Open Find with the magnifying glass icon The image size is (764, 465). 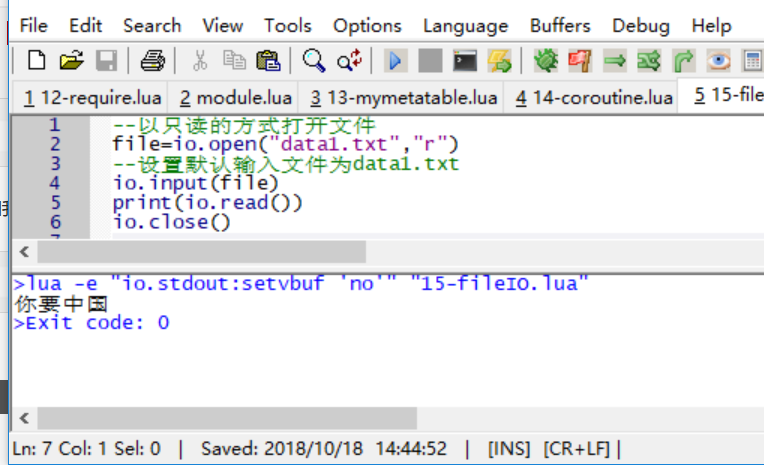pyautogui.click(x=313, y=61)
